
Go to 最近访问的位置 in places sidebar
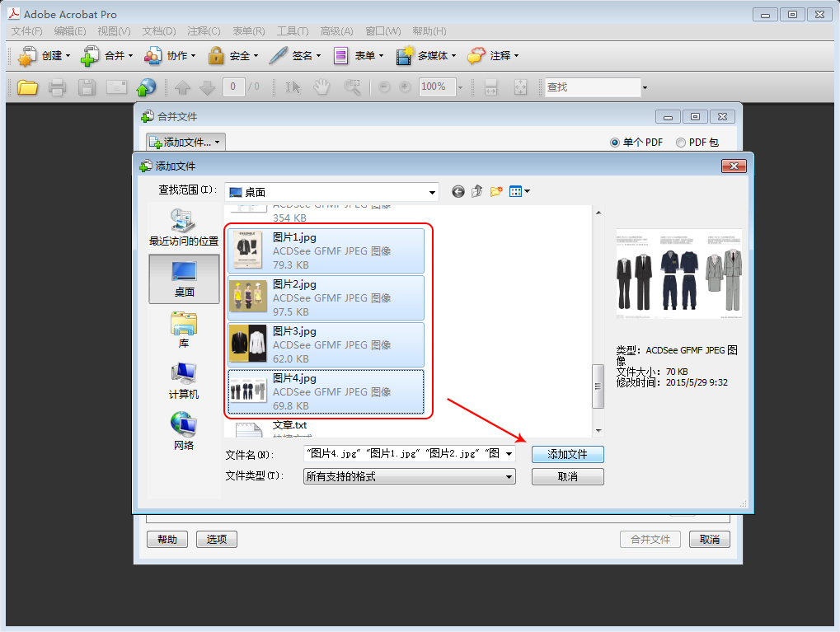point(184,227)
